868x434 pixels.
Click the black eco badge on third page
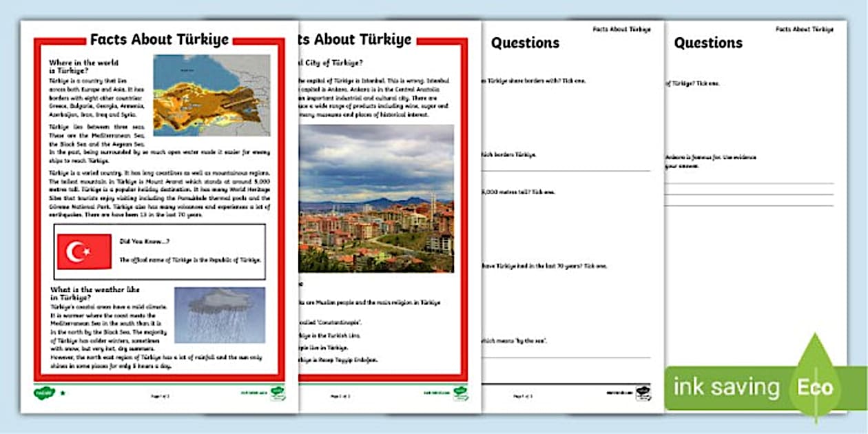[643, 393]
